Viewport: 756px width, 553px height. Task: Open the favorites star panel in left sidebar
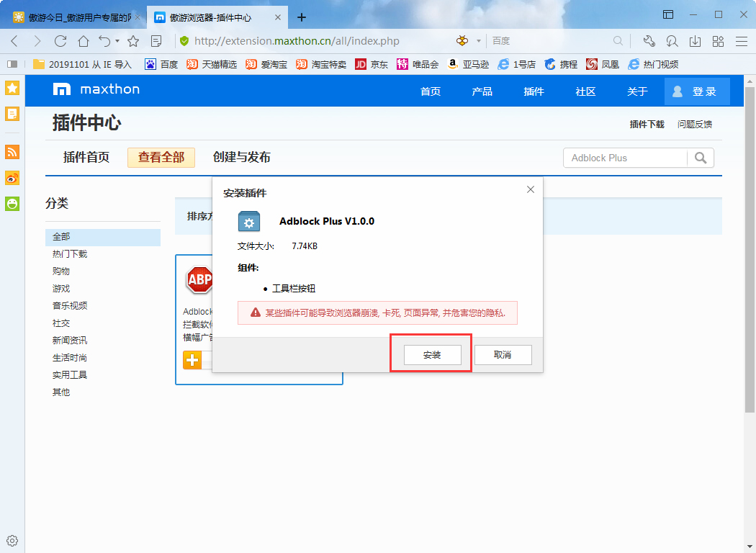[12, 88]
